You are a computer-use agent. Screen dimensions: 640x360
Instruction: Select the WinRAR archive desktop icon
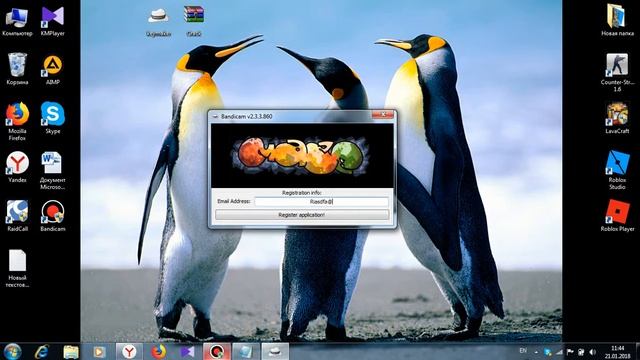pos(193,21)
